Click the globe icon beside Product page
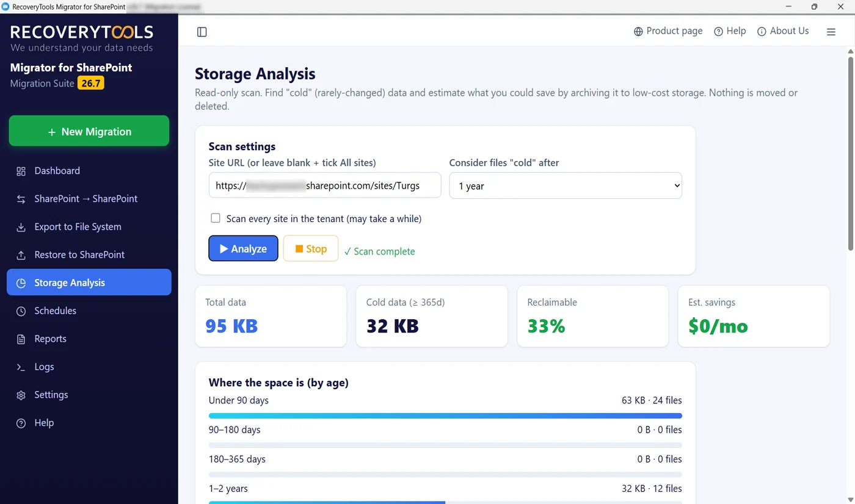 click(638, 32)
